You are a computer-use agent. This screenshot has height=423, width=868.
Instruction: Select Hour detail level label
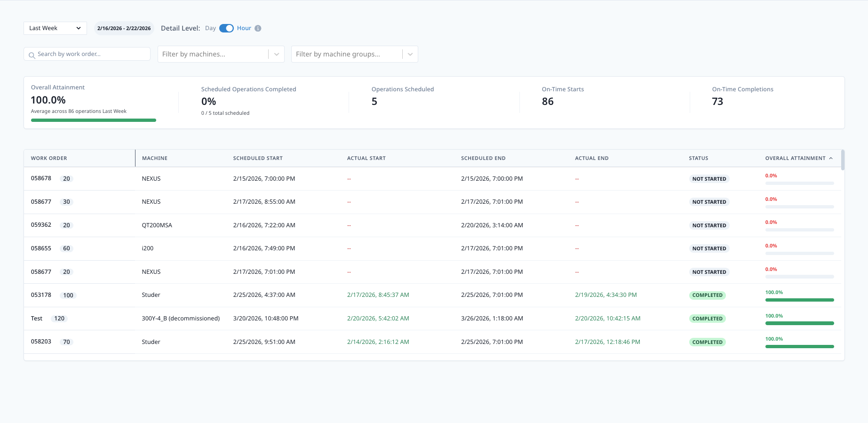[x=244, y=28]
